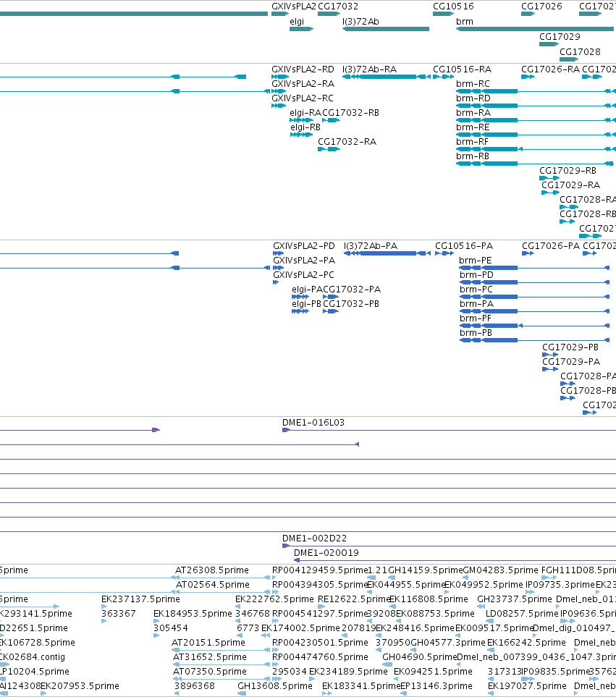This screenshot has height=697, width=616.
Task: Open the CG17032-PA protein label
Action: [352, 290]
